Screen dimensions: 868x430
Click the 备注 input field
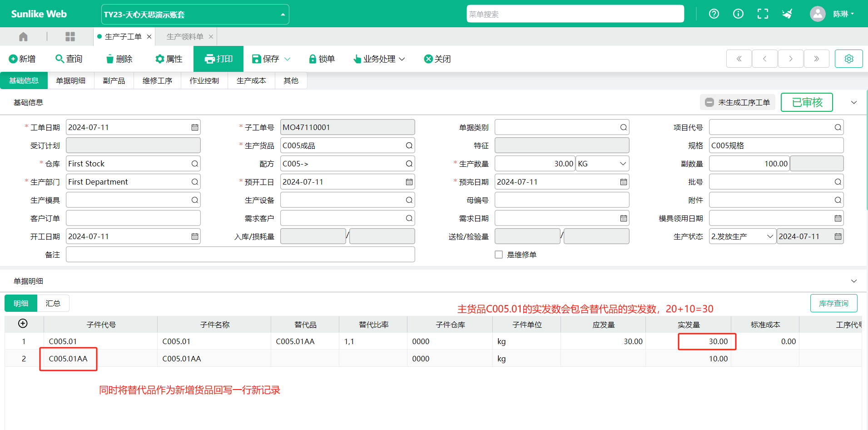[240, 255]
